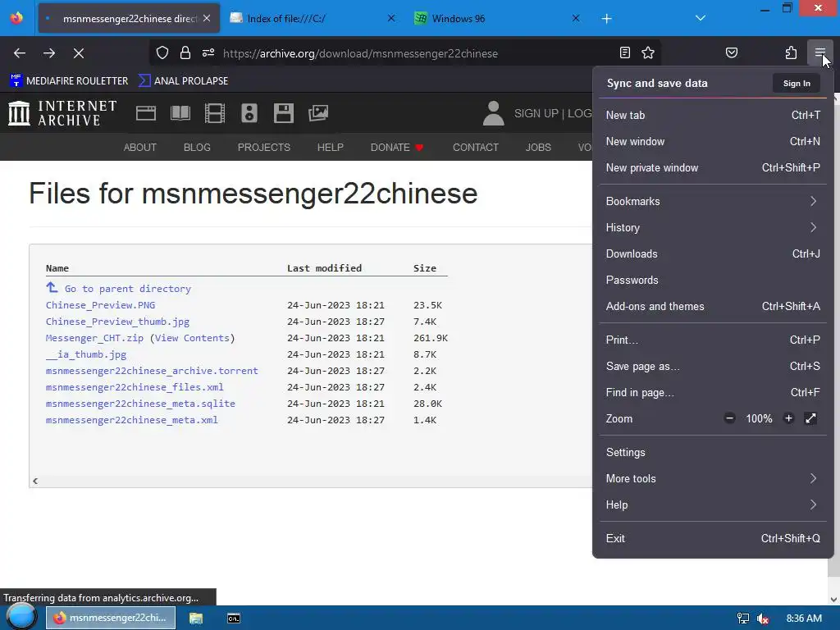
Task: Open the Internet Archive texts book icon
Action: [x=180, y=113]
